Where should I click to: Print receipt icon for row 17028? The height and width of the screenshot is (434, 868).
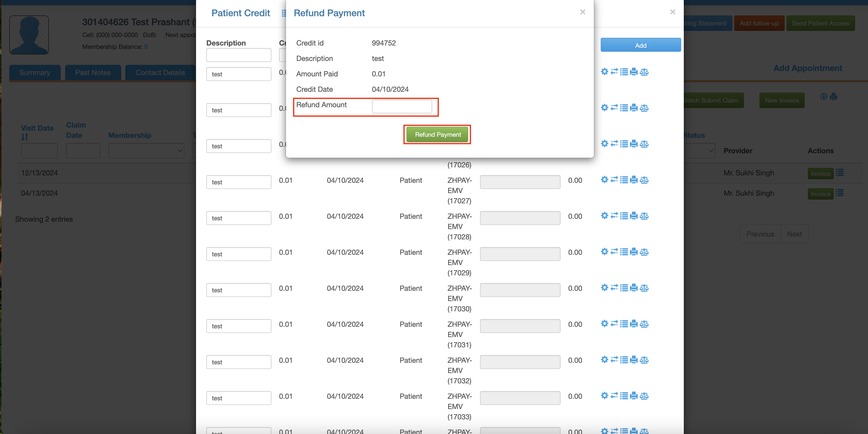(634, 216)
